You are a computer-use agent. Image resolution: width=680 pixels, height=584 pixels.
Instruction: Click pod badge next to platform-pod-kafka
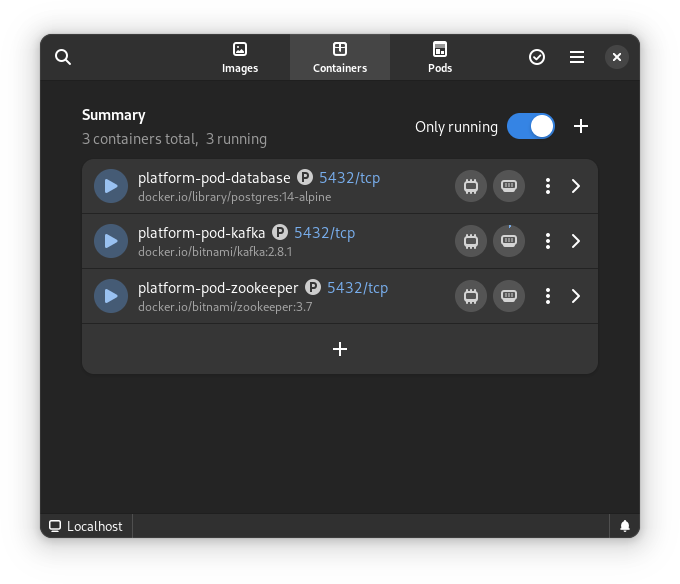280,233
